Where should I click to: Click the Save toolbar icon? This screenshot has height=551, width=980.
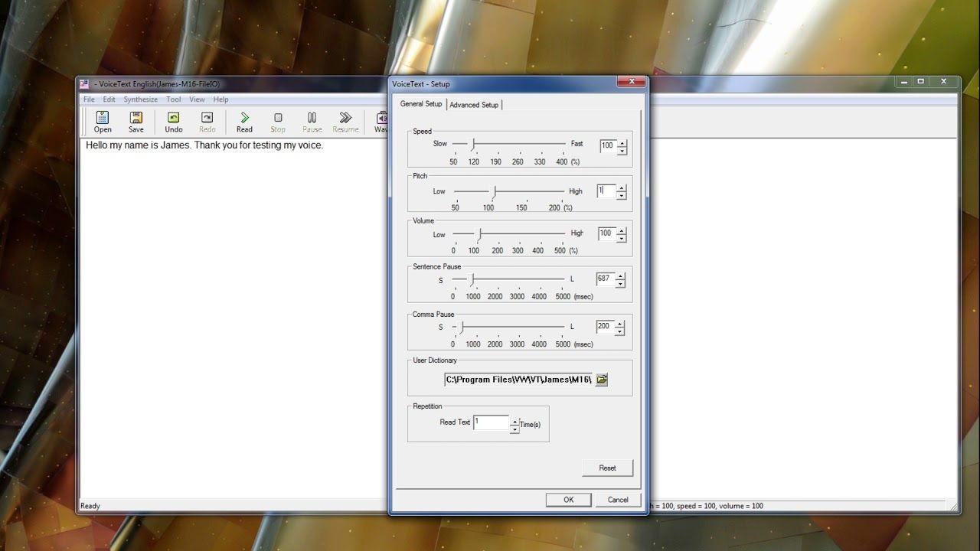point(136,117)
